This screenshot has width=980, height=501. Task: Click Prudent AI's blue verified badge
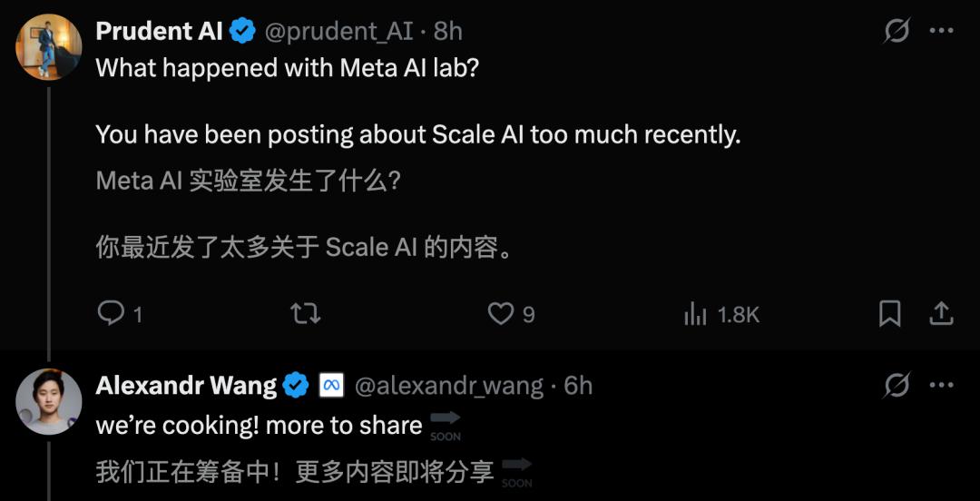pyautogui.click(x=241, y=32)
